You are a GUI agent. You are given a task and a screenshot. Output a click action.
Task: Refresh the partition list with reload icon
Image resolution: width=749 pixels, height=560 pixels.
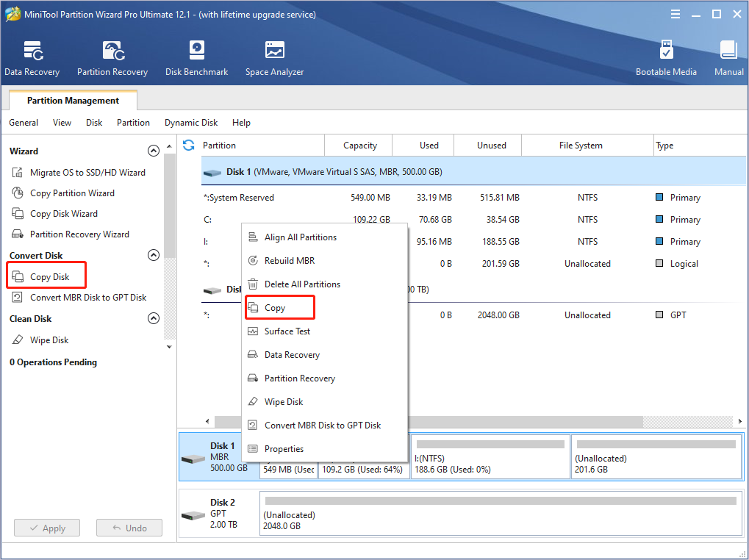[189, 146]
